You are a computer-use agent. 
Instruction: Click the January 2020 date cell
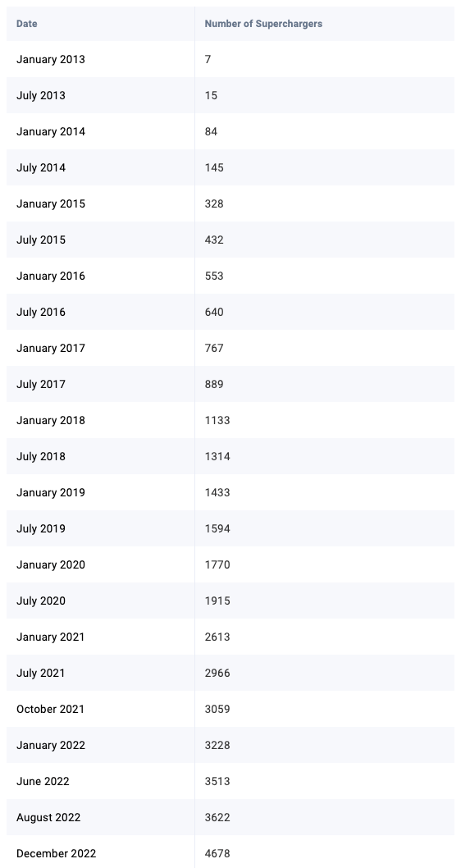tap(51, 564)
